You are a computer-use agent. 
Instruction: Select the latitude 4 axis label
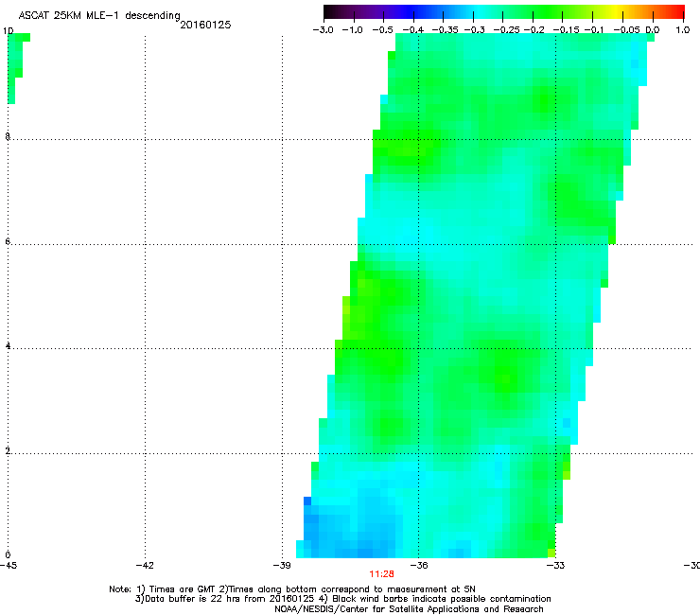pyautogui.click(x=8, y=346)
